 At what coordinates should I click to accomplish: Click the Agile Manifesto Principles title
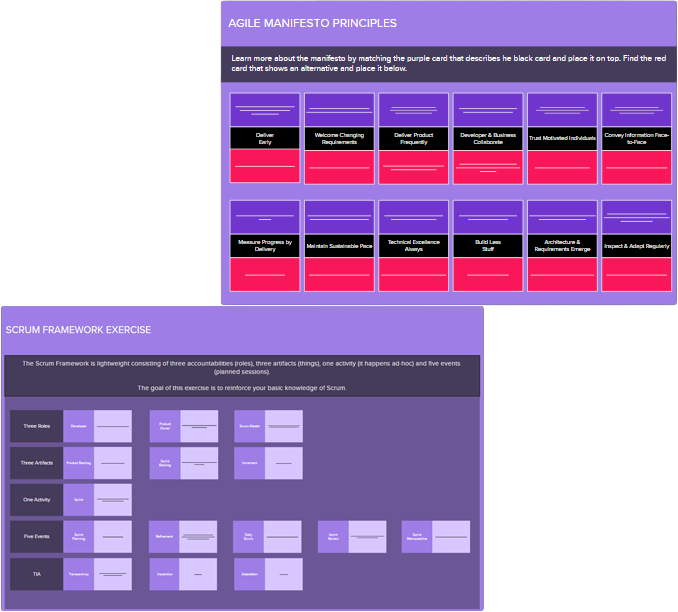pos(312,23)
